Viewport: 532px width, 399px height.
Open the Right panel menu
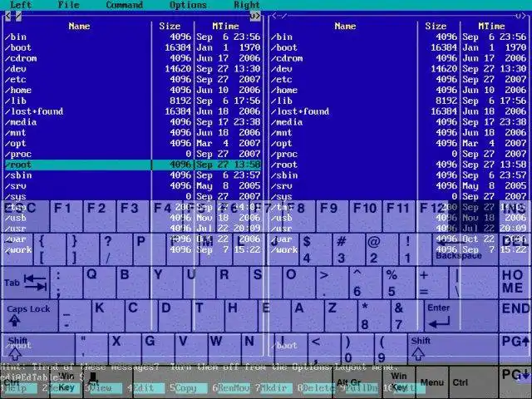tap(247, 5)
